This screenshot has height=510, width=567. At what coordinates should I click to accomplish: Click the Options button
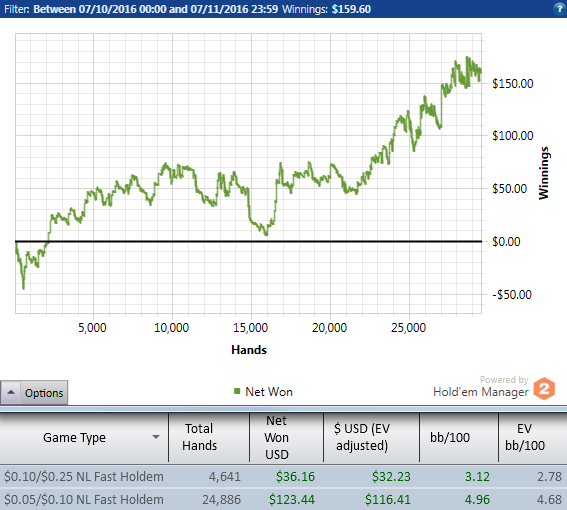coord(34,392)
